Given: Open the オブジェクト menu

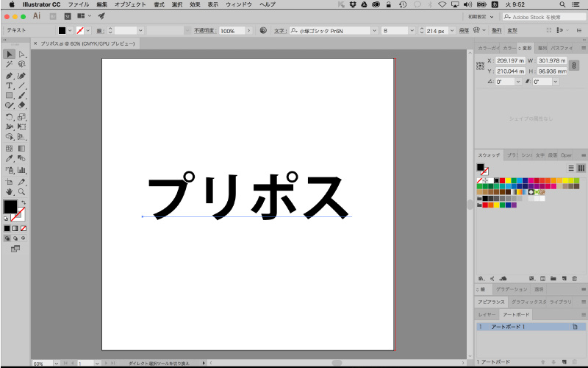Looking at the screenshot, I should click(x=131, y=4).
